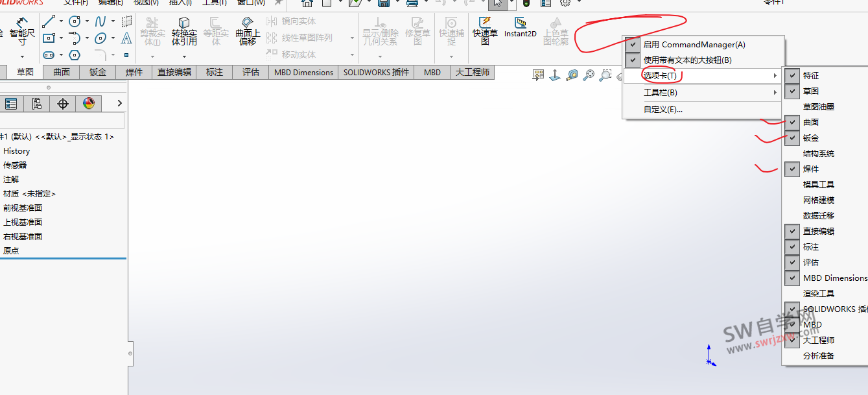Open the DisplayManager color wheel tab
Viewport: 868px width, 395px height.
click(89, 103)
